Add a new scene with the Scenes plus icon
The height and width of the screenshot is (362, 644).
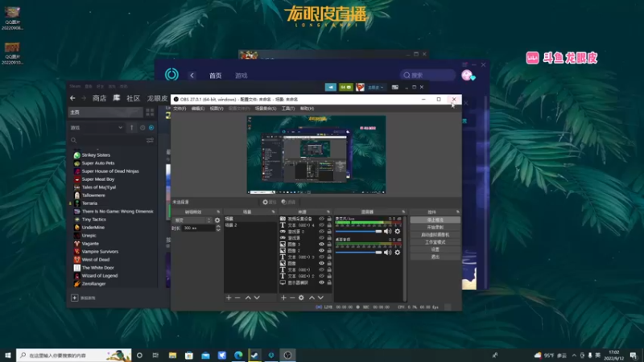point(229,298)
